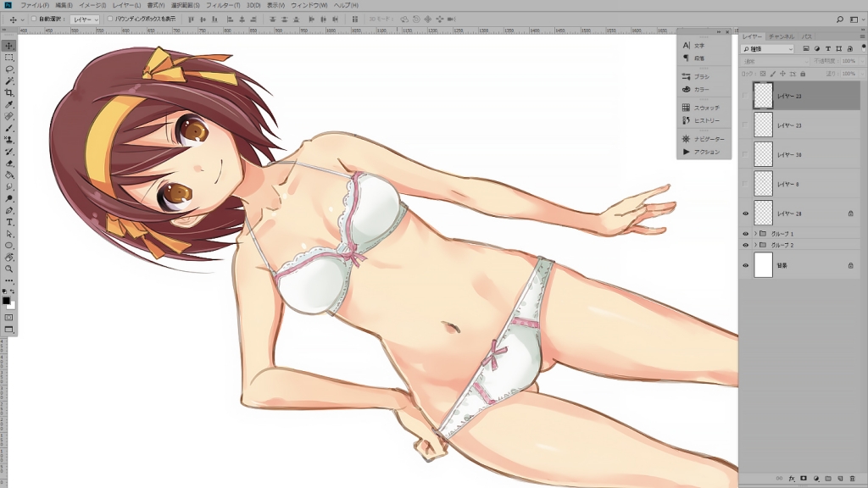
Task: Click the new layer icon at panel bottom
Action: pyautogui.click(x=840, y=479)
